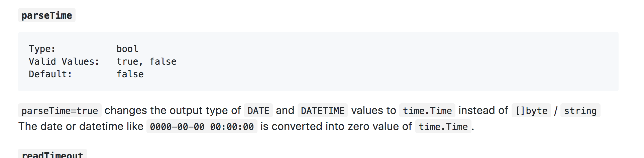Screen dimensions: 644x158
Task: Click the inline code parseTime=true
Action: (x=60, y=111)
